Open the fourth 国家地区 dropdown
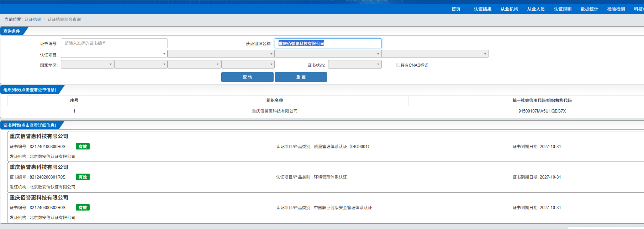644x229 pixels. click(248, 64)
